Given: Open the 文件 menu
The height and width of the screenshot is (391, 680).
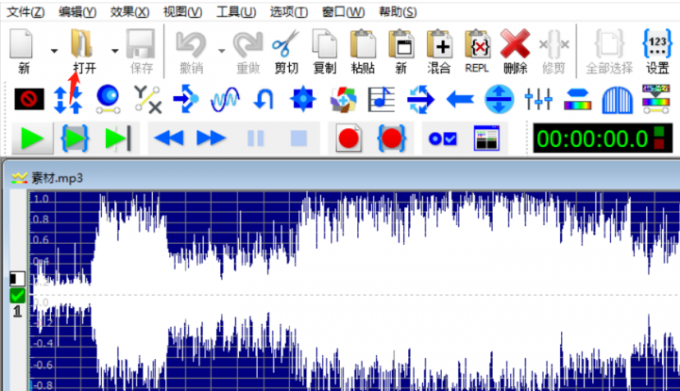Looking at the screenshot, I should [x=26, y=12].
